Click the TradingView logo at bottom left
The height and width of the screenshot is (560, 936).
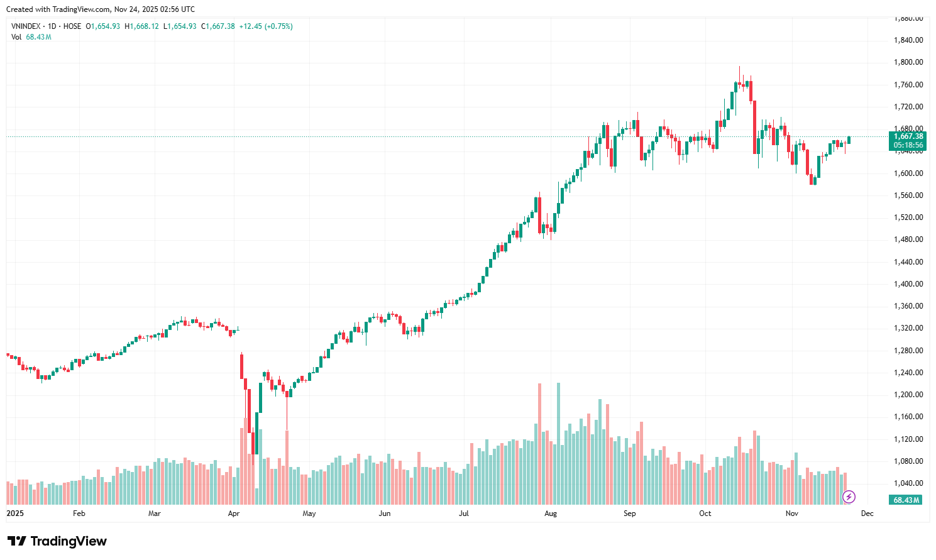57,541
